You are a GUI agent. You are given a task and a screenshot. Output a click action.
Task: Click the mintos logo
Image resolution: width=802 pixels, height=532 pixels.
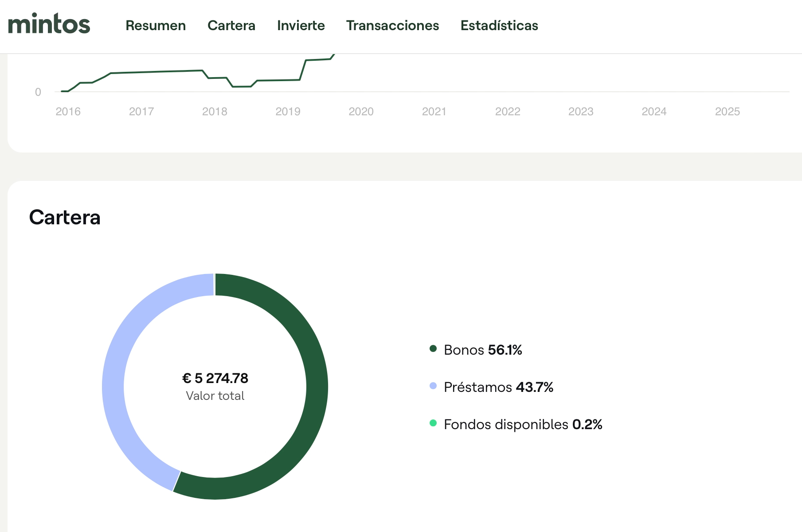click(49, 24)
